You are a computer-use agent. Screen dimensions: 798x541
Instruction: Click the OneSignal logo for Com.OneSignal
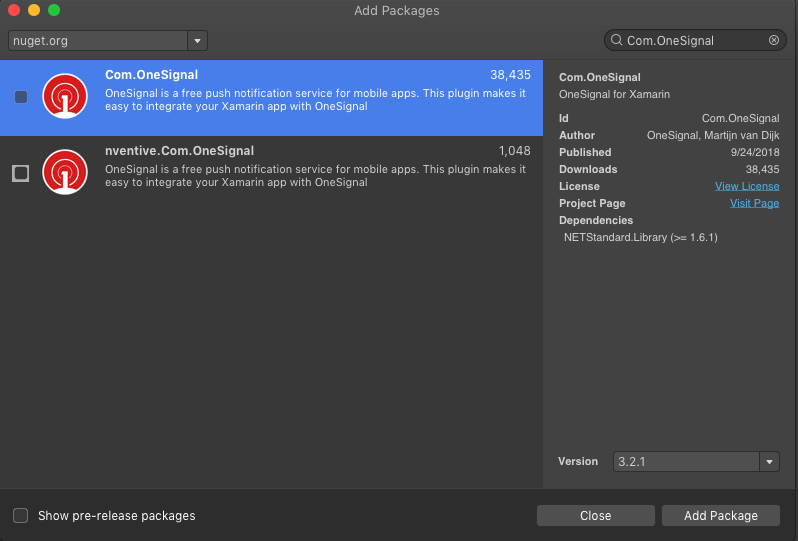coord(65,96)
